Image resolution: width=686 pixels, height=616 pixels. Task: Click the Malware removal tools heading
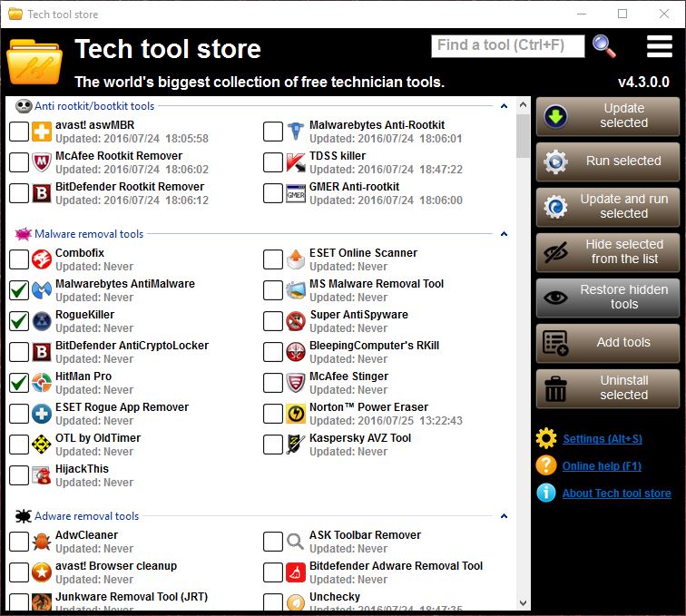pyautogui.click(x=89, y=234)
